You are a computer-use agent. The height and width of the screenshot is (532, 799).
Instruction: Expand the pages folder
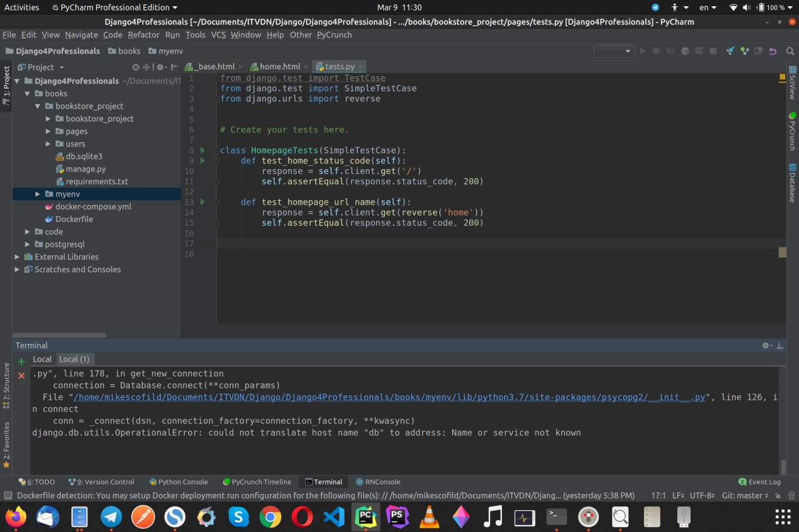[48, 132]
